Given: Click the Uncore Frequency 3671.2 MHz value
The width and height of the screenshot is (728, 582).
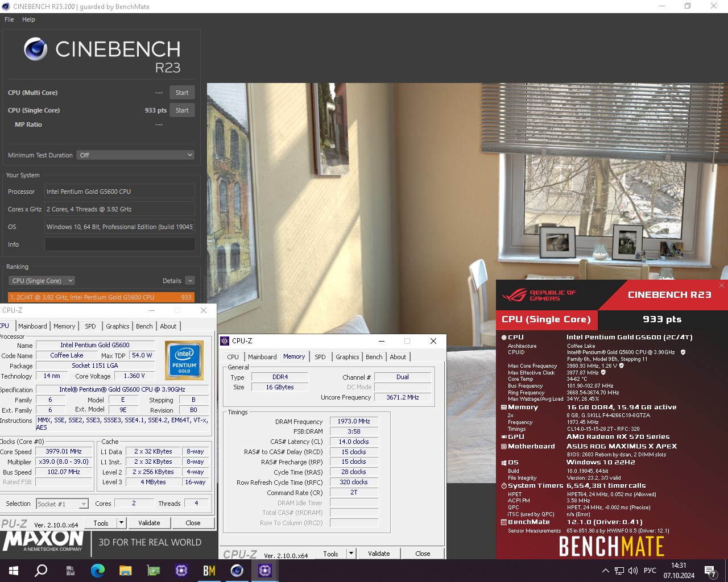Looking at the screenshot, I should [x=403, y=397].
